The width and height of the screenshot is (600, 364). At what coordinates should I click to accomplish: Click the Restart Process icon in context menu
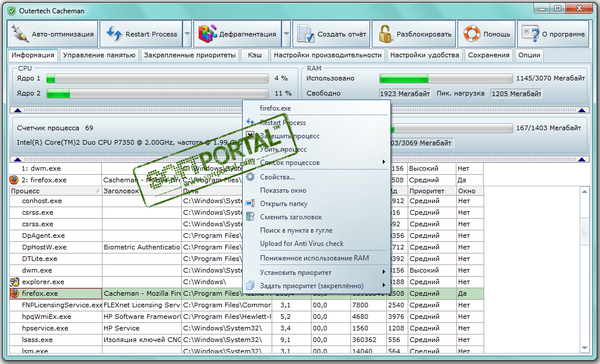[x=250, y=122]
